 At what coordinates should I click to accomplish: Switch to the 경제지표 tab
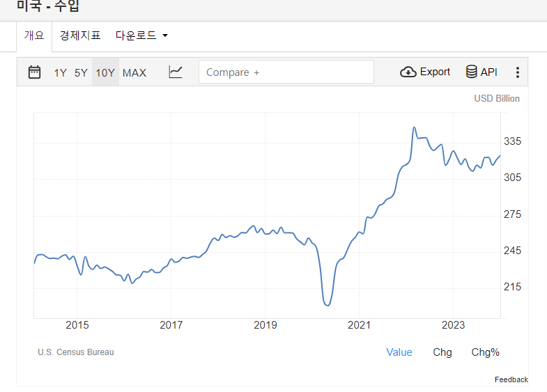pos(80,36)
